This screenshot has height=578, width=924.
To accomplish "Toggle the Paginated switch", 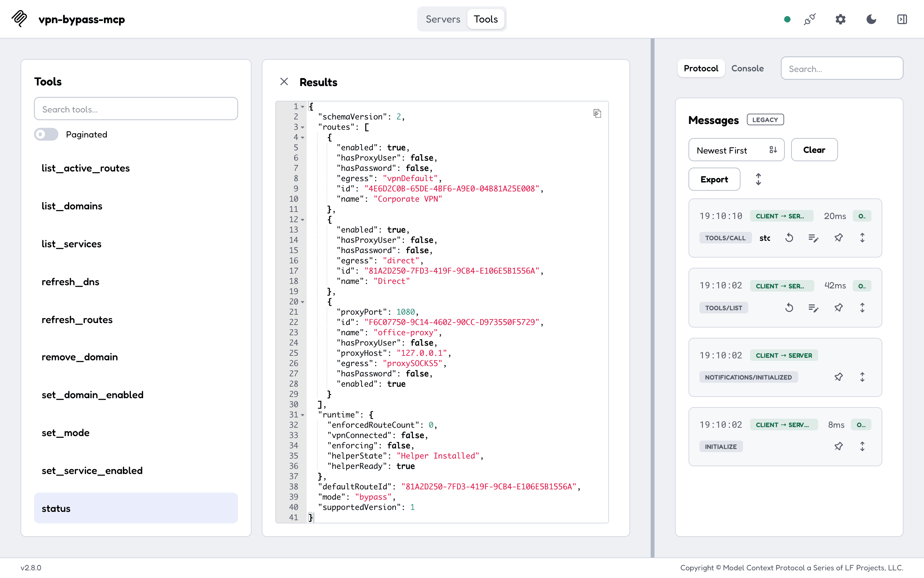I will click(46, 135).
